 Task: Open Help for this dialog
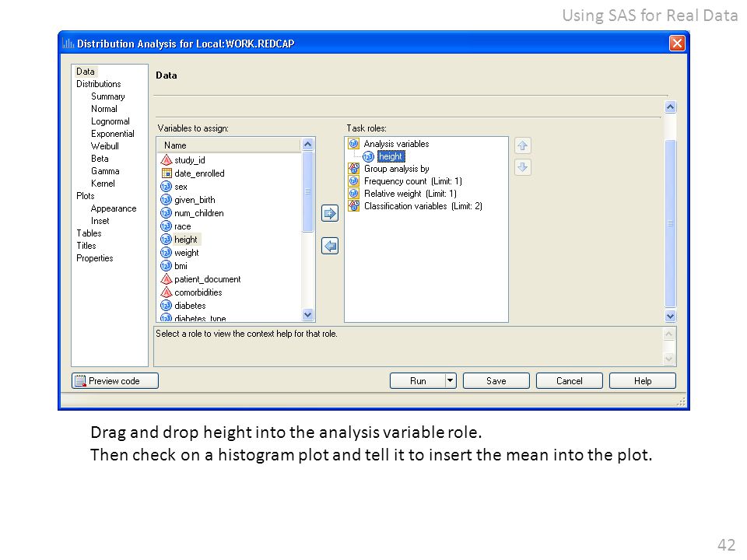coord(643,380)
